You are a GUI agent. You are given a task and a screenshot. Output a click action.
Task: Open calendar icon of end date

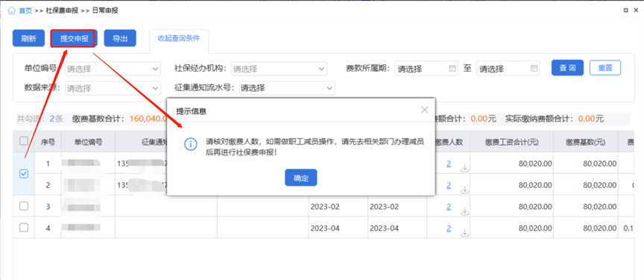[534, 69]
